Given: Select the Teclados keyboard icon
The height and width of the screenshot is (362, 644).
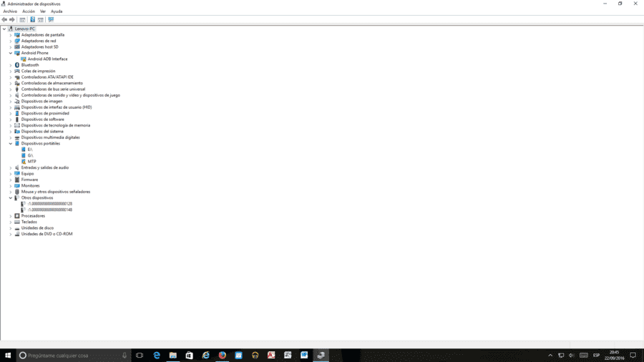Looking at the screenshot, I should point(17,222).
